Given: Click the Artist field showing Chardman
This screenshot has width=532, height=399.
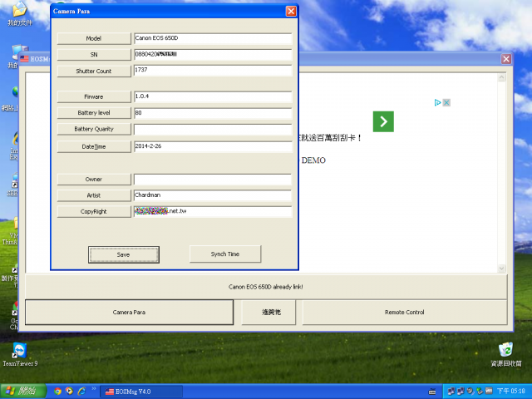Looking at the screenshot, I should 213,195.
